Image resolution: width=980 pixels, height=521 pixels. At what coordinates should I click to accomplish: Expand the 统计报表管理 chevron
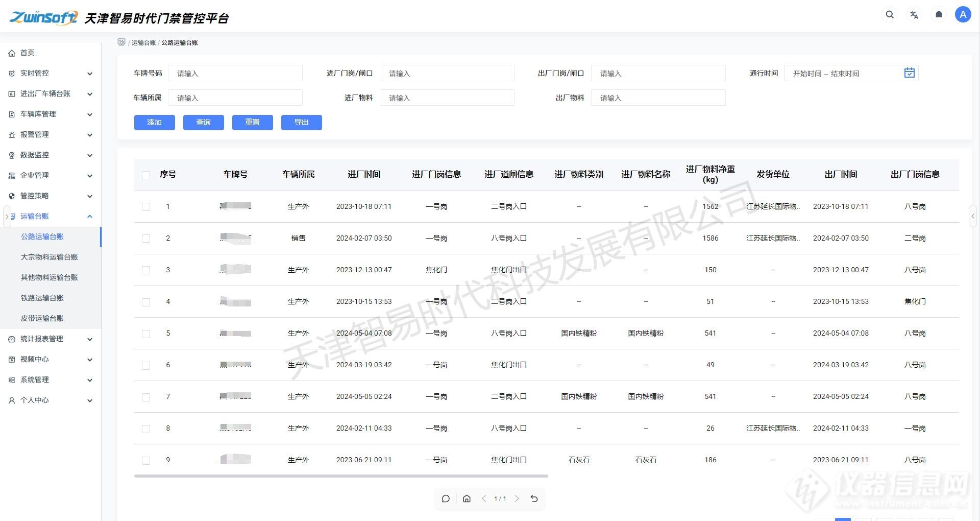point(90,339)
